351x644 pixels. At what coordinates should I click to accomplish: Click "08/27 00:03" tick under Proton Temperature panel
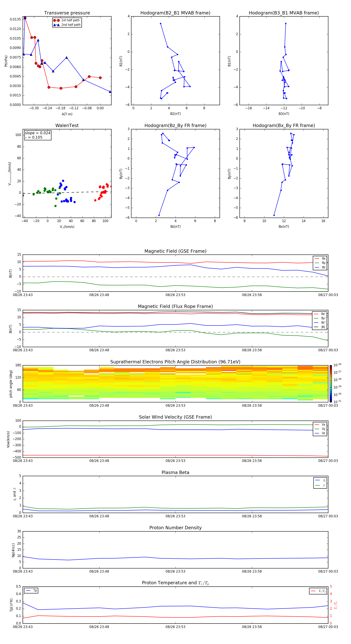point(328,627)
